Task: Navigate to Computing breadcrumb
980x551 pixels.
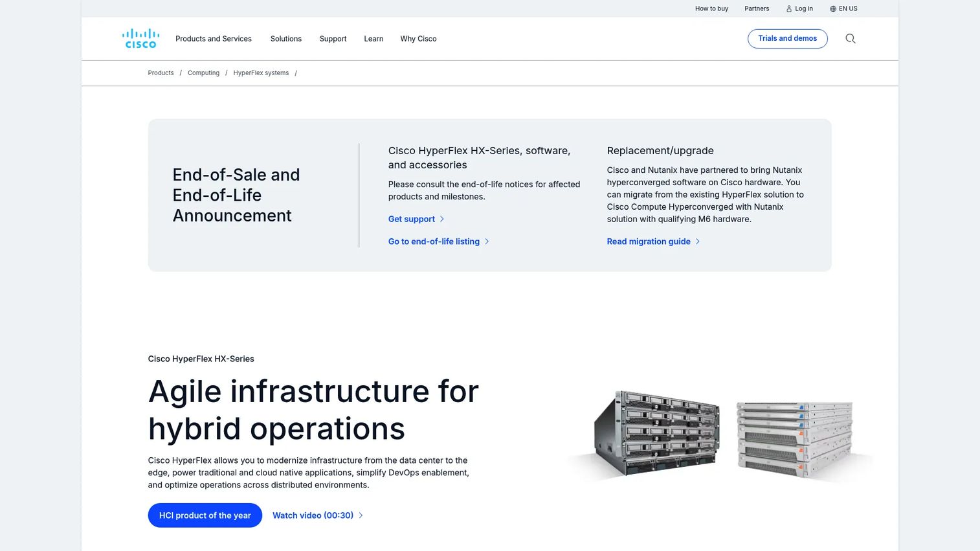Action: pos(203,73)
